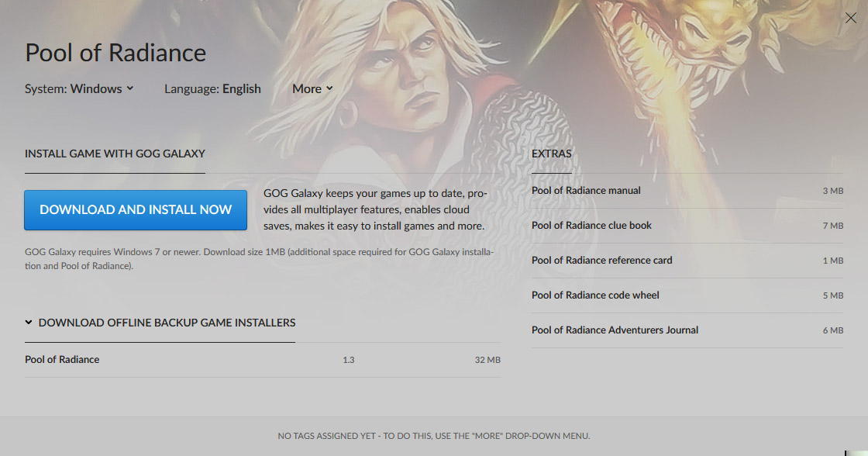Select the Install Game with GOG Galaxy heading

click(x=115, y=154)
